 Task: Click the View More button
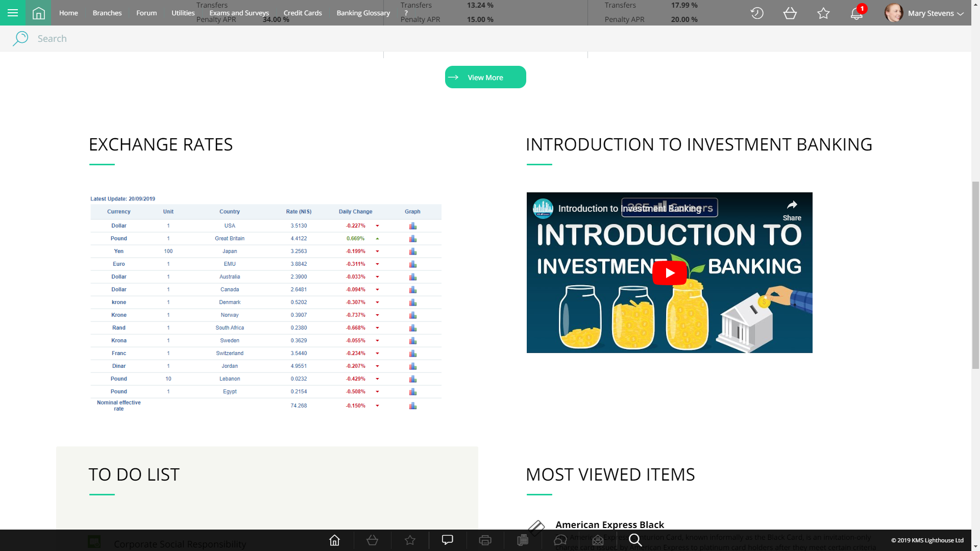point(485,77)
